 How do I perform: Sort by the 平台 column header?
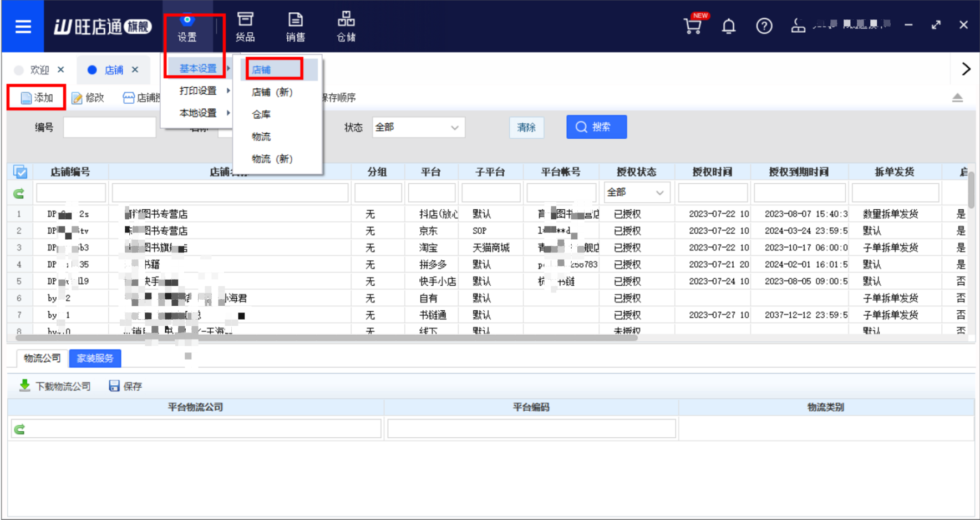(x=430, y=172)
